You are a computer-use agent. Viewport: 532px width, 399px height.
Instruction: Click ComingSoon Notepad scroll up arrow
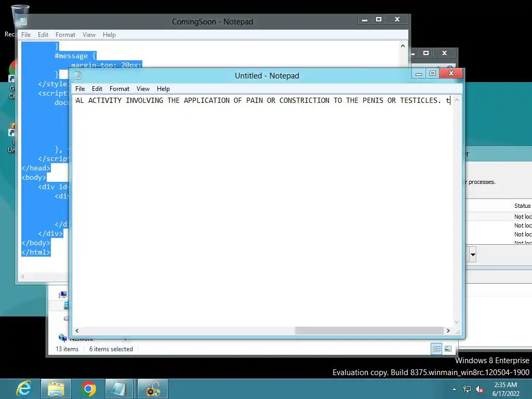point(403,46)
